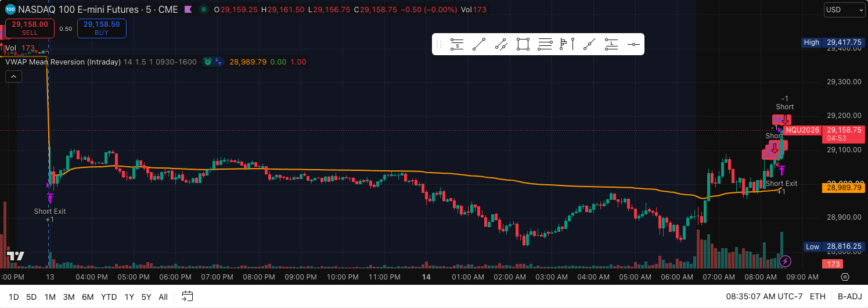Click the BUY 29,158.50 button
This screenshot has height=308, width=868.
102,28
